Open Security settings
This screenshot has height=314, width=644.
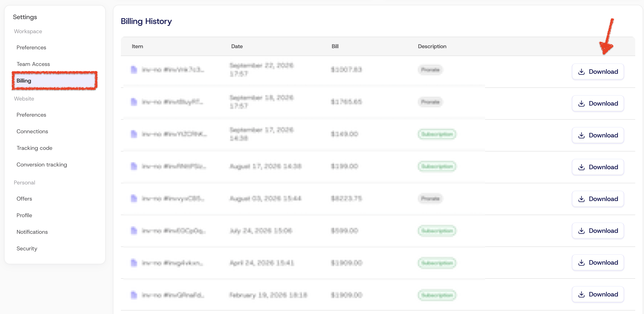[27, 249]
